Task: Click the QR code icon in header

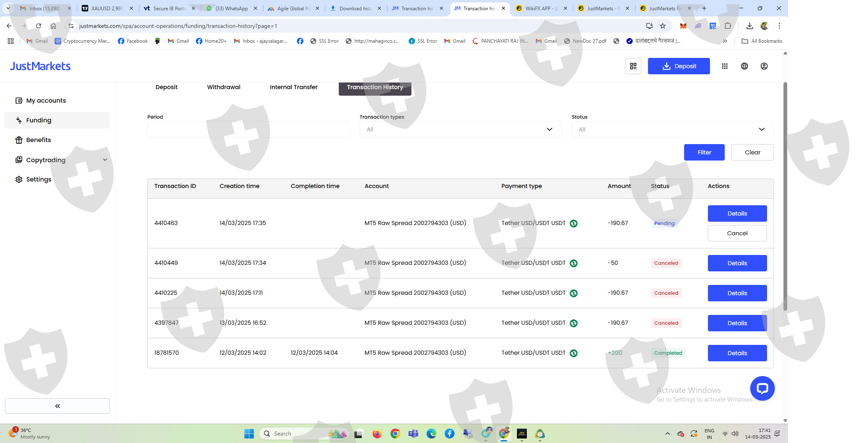Action: [x=633, y=66]
